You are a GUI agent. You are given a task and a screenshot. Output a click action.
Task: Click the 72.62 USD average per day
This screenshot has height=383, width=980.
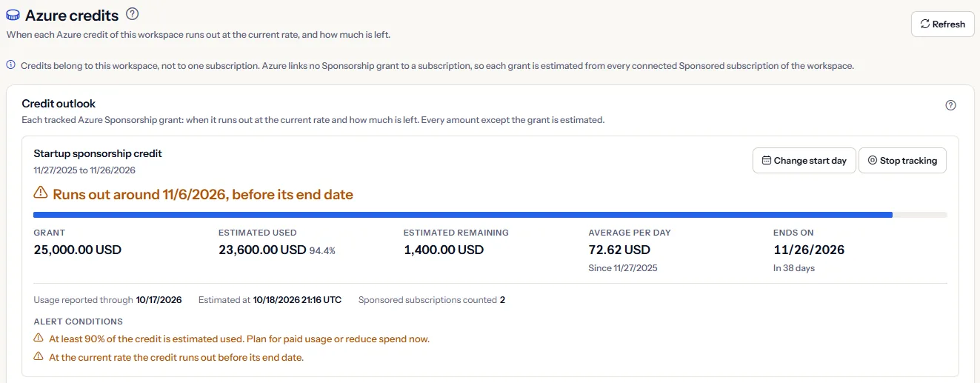[x=619, y=250]
